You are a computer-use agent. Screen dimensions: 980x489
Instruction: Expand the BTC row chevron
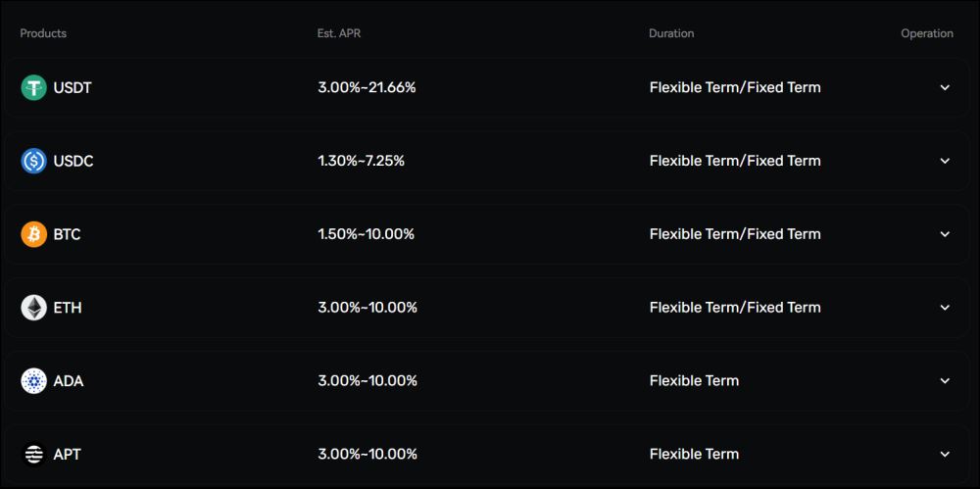[945, 234]
